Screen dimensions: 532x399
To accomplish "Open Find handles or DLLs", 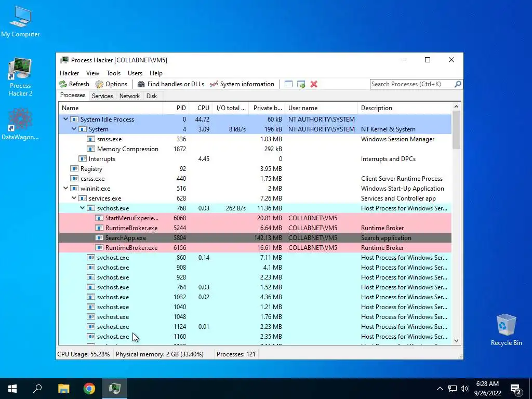I will tap(170, 84).
